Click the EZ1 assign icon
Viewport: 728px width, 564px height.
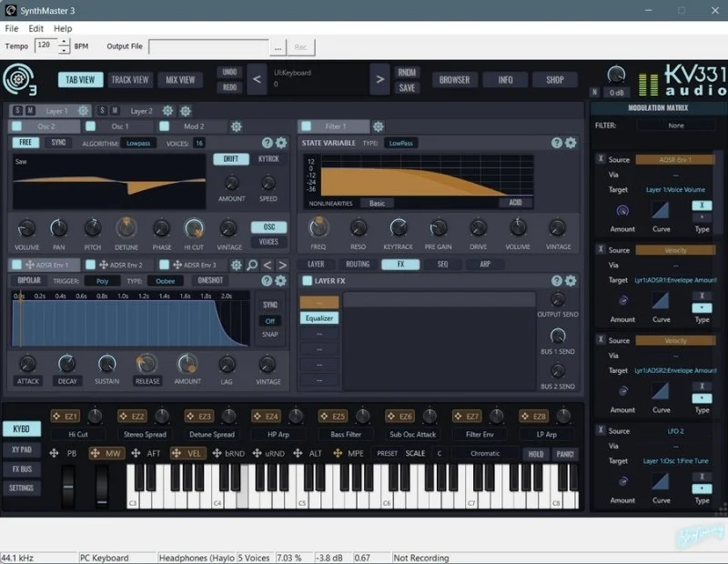(x=56, y=417)
